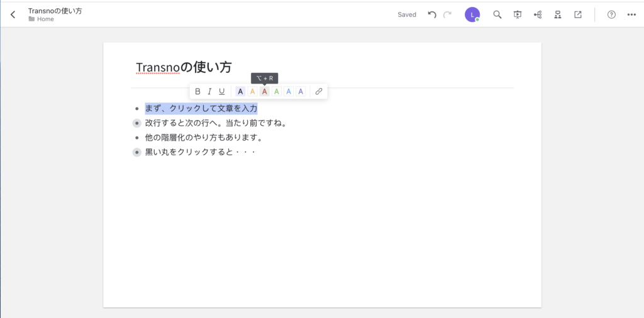Click the bullet of 他の階層化のやり方もあります
This screenshot has height=318, width=644.
136,138
